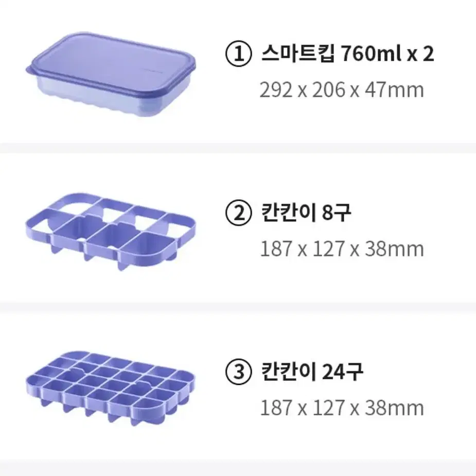The width and height of the screenshot is (476, 476).
Task: View the 24-compartment divider tray image
Action: click(x=111, y=389)
